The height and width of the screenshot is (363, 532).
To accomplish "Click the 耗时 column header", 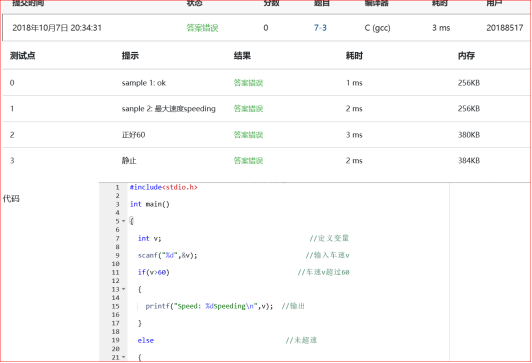I will 354,56.
